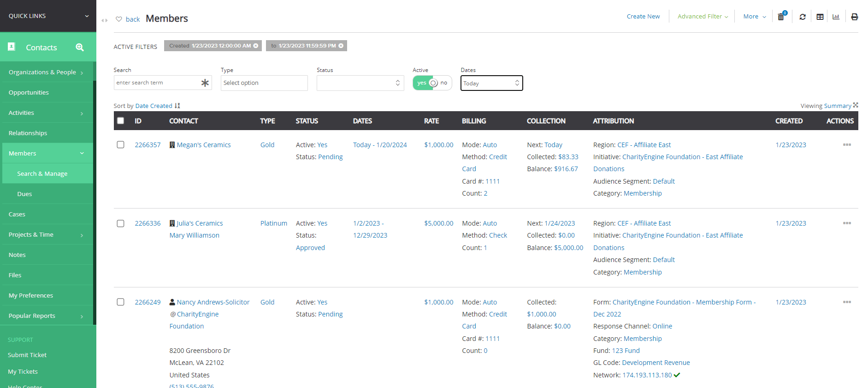Click the Contacts search magnifier icon
This screenshot has width=868, height=388.
pos(80,47)
